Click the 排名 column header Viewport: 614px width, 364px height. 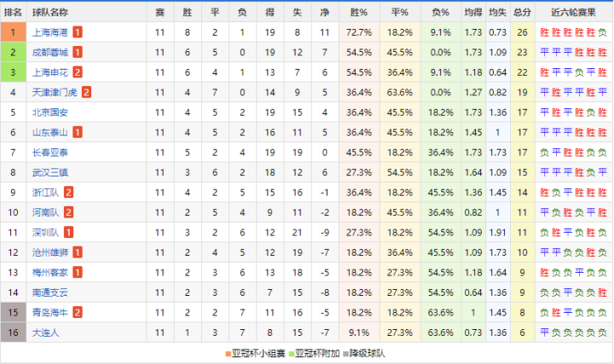(x=13, y=12)
